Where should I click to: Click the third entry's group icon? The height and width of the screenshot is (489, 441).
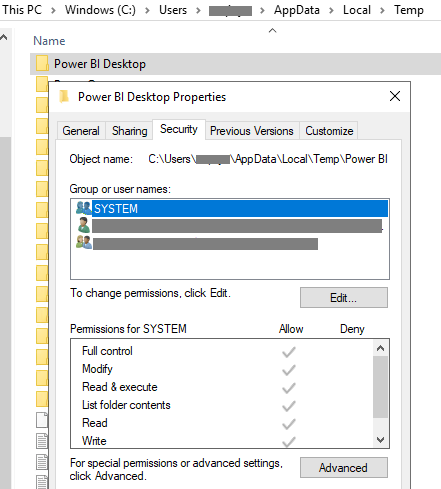(84, 242)
